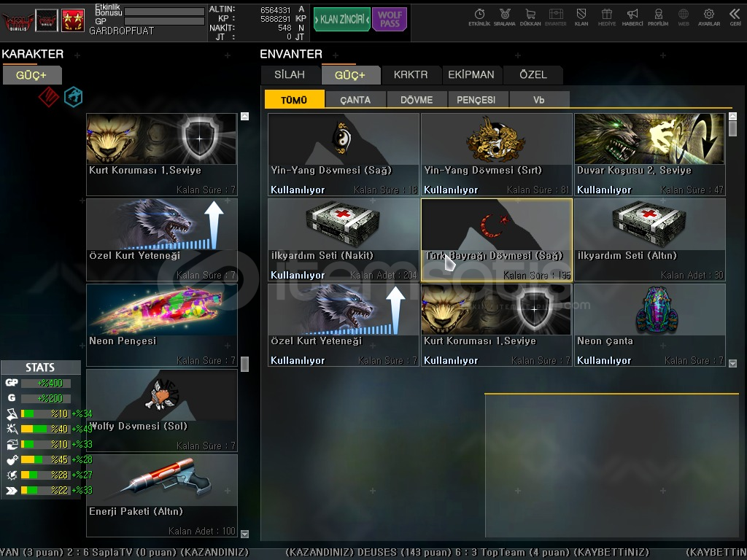Screen dimensions: 747x560
Task: Click the KLAN ZİNCİRİ button
Action: (341, 20)
